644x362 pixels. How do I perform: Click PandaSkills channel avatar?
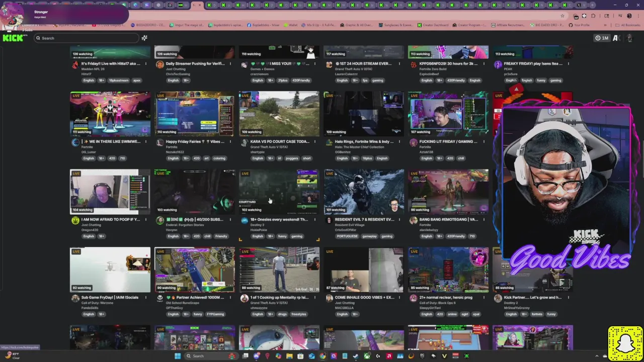click(75, 298)
